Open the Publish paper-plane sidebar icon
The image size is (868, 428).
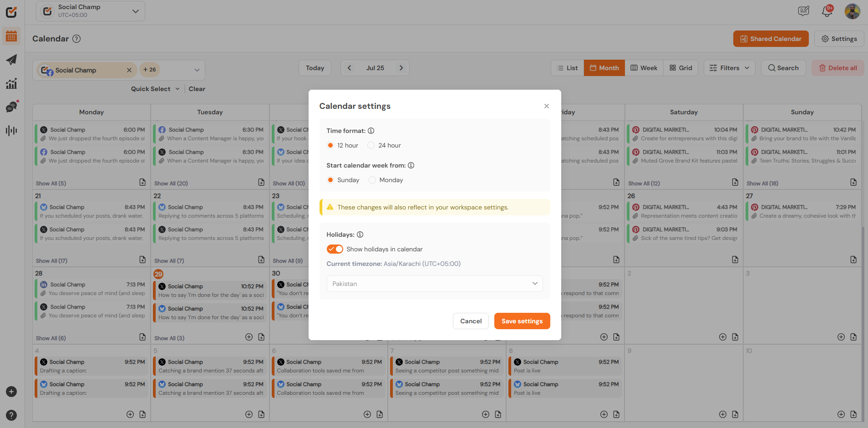pos(11,60)
